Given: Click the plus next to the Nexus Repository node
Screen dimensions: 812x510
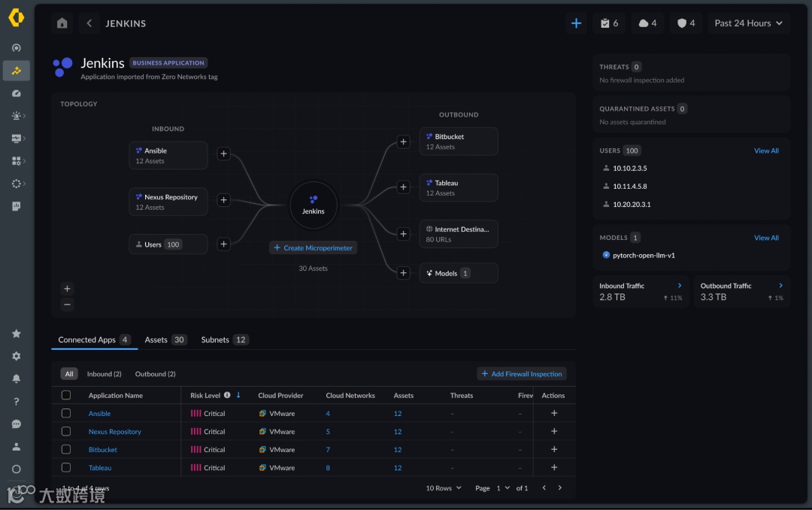Looking at the screenshot, I should click(223, 200).
